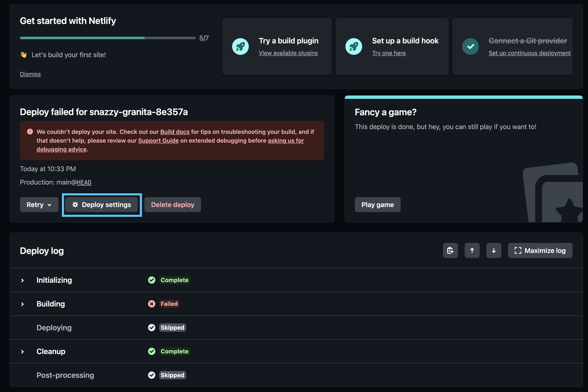This screenshot has width=588, height=392.
Task: Click the gear icon in Deploy settings
Action: [x=75, y=205]
